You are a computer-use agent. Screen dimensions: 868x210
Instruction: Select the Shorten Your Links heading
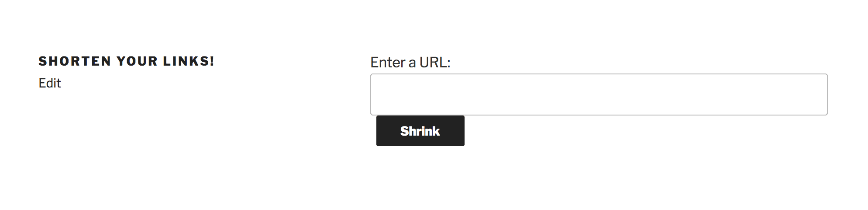point(127,61)
